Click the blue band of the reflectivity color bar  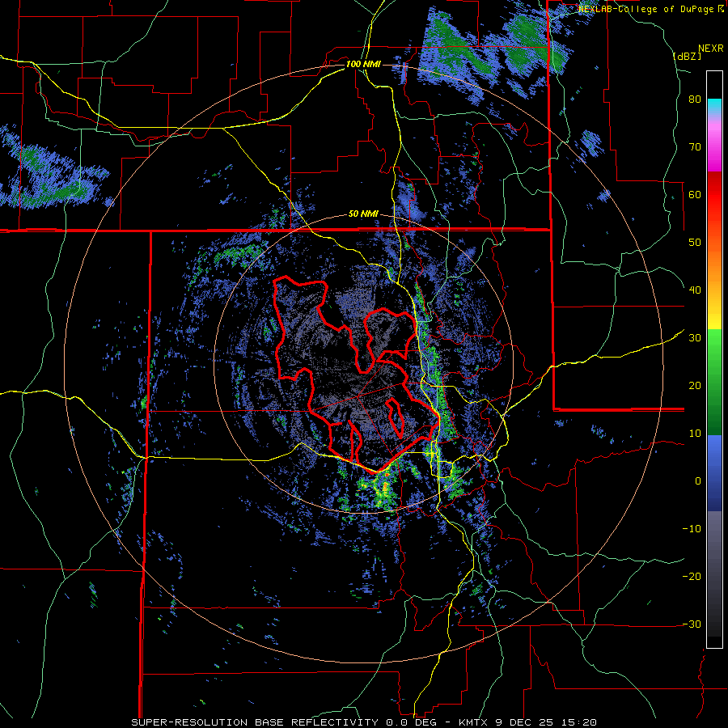click(714, 473)
